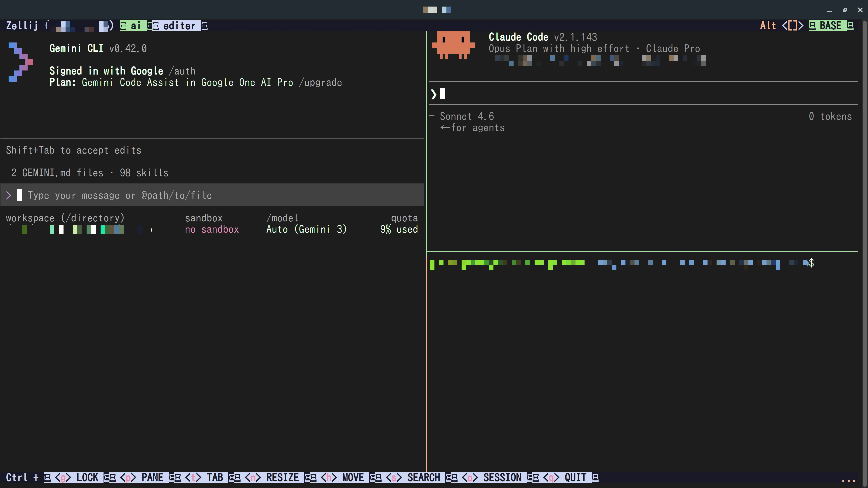868x488 pixels.
Task: Click the "0 tokens" counter
Action: (830, 116)
